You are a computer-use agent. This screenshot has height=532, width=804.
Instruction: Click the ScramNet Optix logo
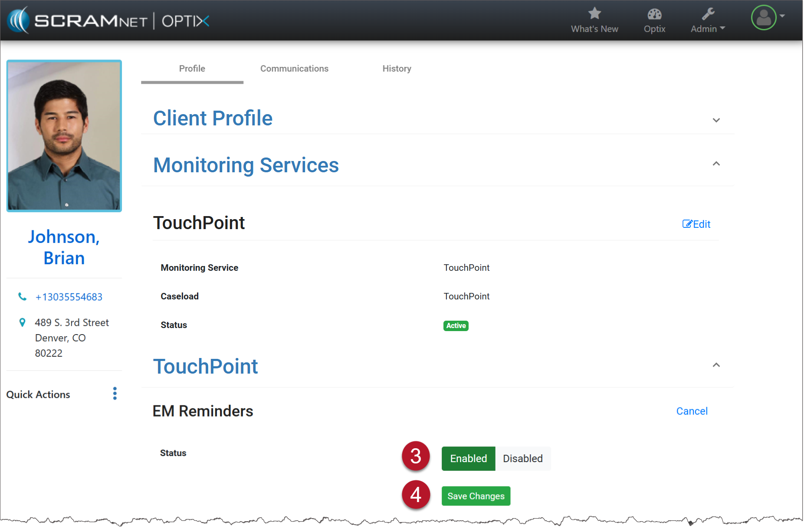tap(108, 20)
